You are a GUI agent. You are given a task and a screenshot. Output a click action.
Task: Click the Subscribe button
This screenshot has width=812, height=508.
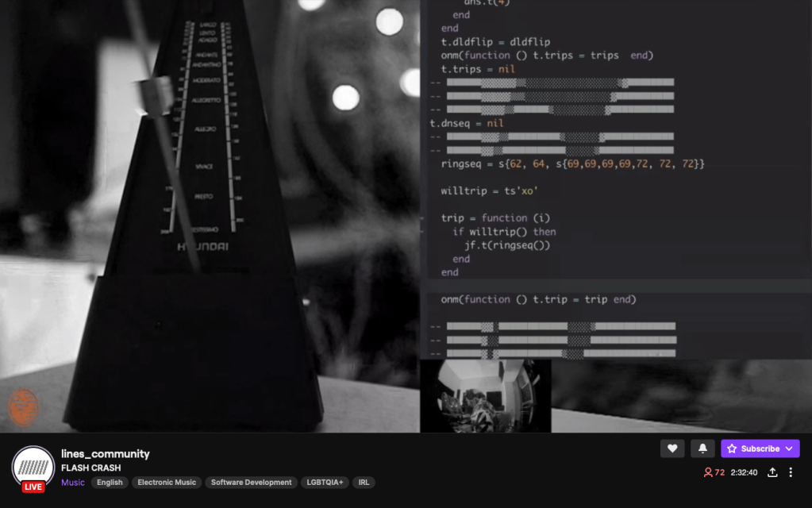752,448
